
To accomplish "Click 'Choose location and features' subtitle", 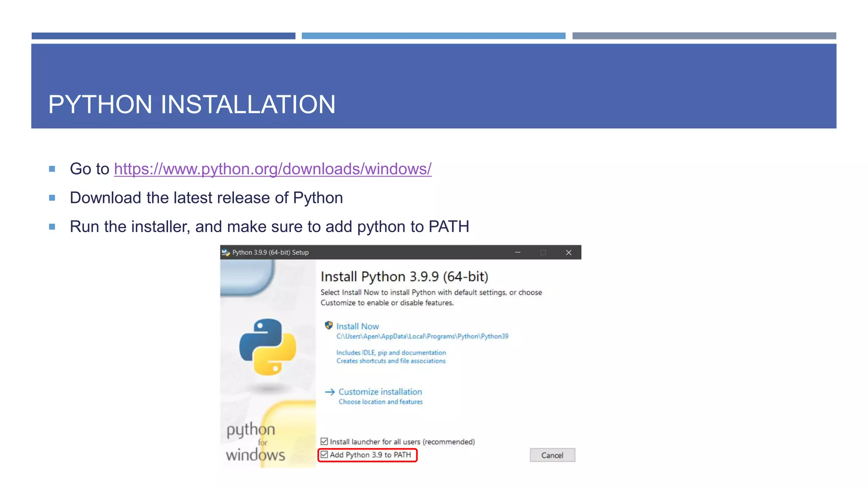I will pos(380,402).
